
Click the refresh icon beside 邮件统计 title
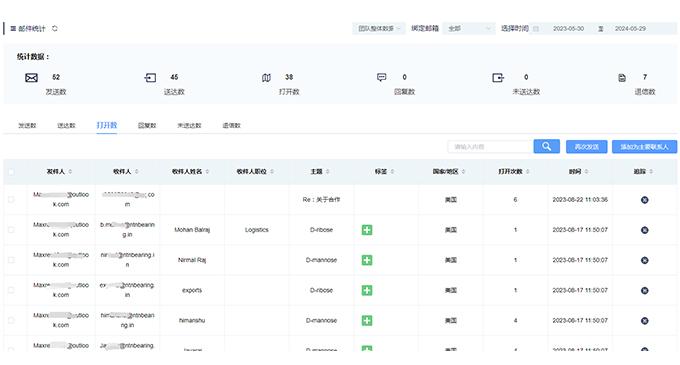[x=55, y=29]
